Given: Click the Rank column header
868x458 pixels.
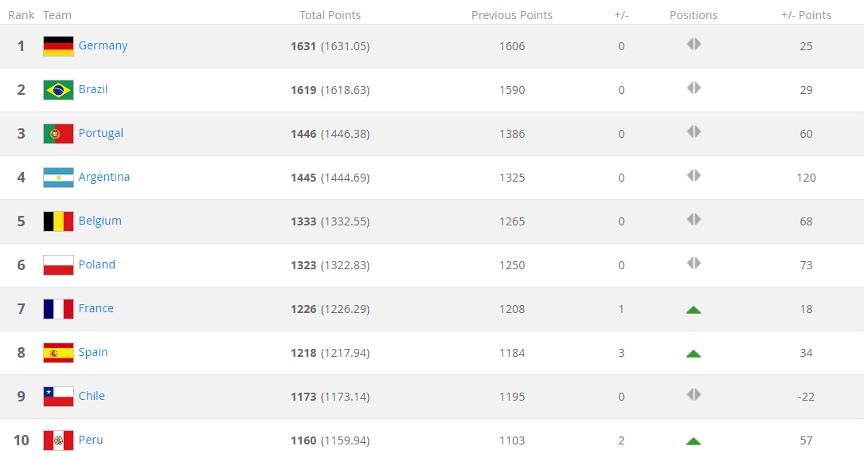Looking at the screenshot, I should tap(21, 15).
